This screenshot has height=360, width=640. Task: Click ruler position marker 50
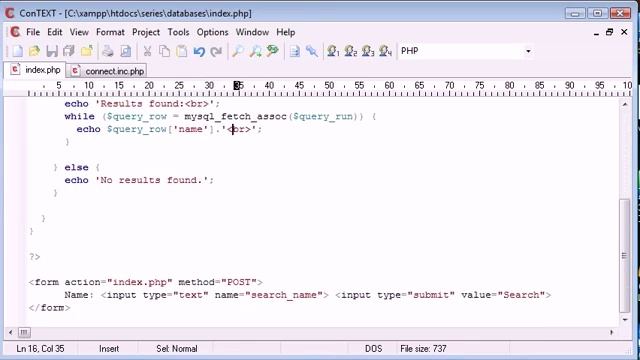[329, 86]
